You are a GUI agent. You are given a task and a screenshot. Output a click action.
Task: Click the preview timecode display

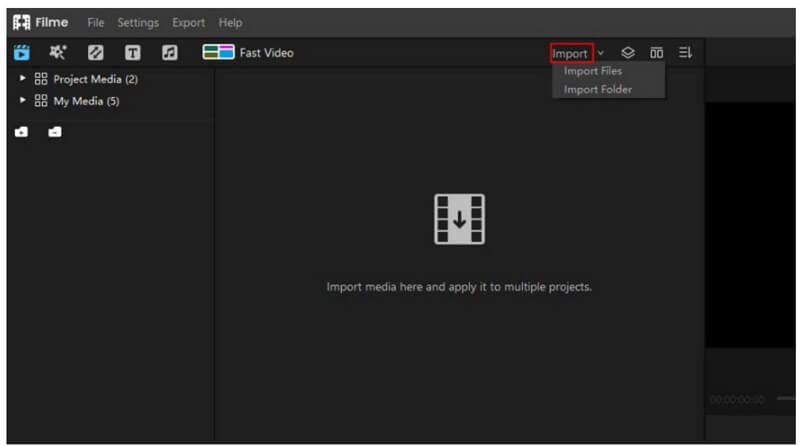tap(737, 399)
